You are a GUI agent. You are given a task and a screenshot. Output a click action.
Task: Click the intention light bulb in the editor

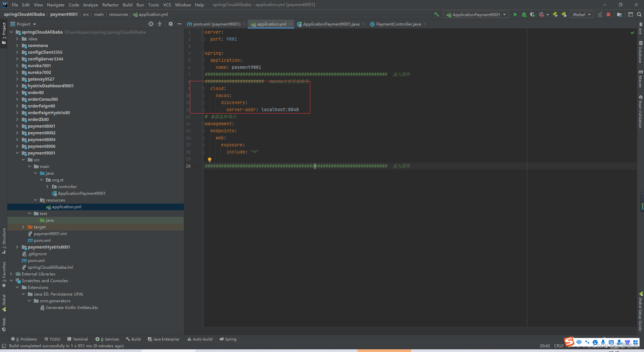coord(210,160)
